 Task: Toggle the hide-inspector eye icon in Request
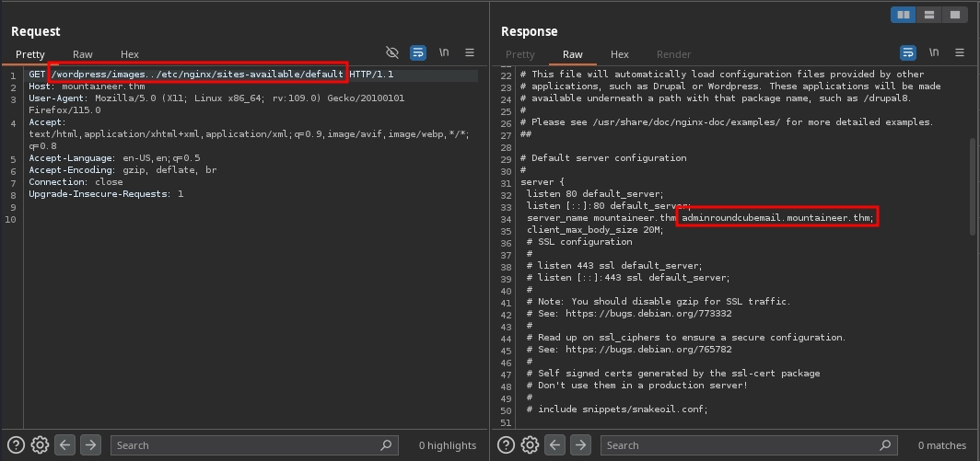pyautogui.click(x=392, y=53)
